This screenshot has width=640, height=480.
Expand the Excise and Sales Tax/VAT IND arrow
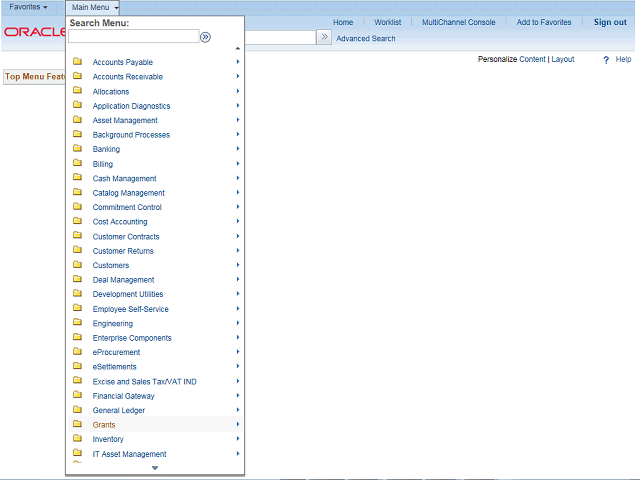[238, 381]
